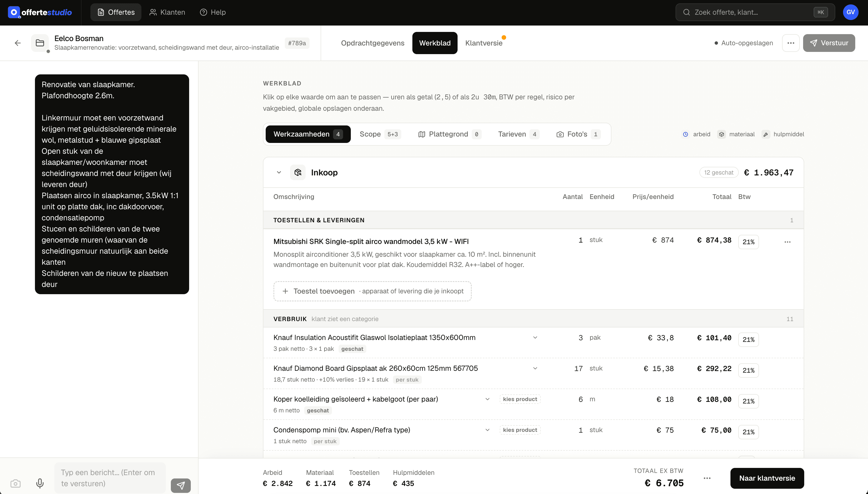The height and width of the screenshot is (494, 868).
Task: Click the Inkoop package icon
Action: [298, 172]
